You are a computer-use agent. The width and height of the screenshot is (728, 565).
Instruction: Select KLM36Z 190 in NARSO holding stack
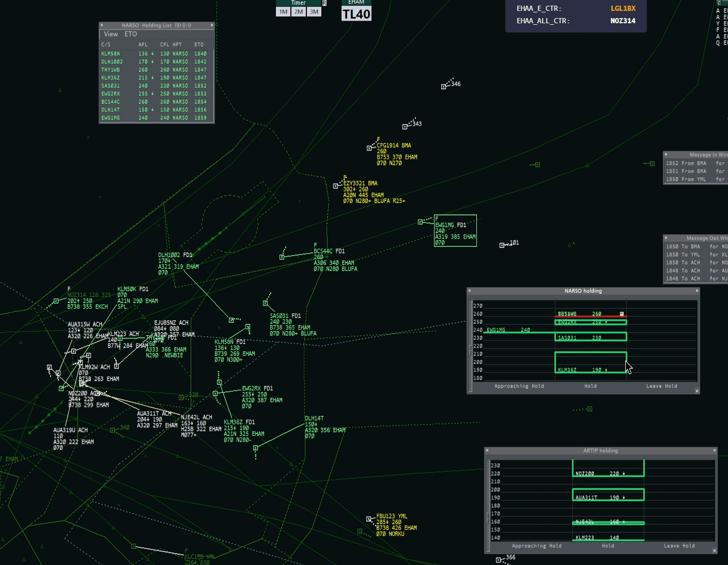coord(591,363)
